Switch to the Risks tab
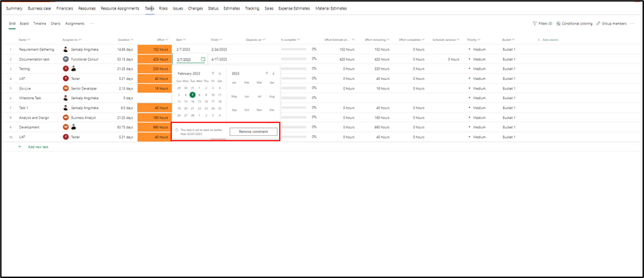644x278 pixels. [x=163, y=9]
